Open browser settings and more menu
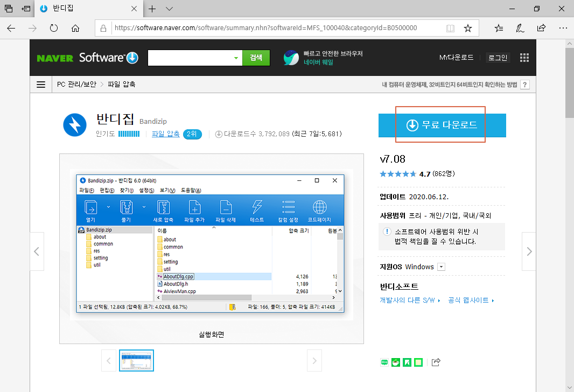Viewport: 574px width, 392px height. tap(563, 28)
